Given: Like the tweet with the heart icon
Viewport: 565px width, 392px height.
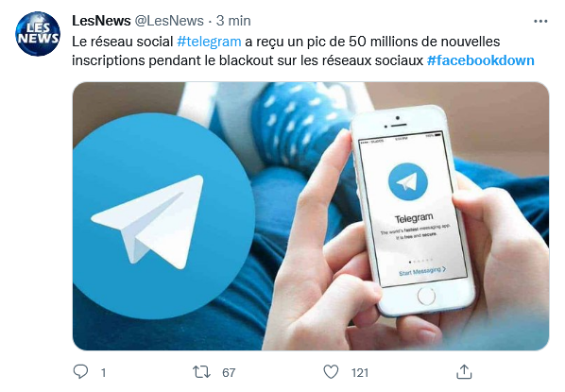Looking at the screenshot, I should point(331,371).
